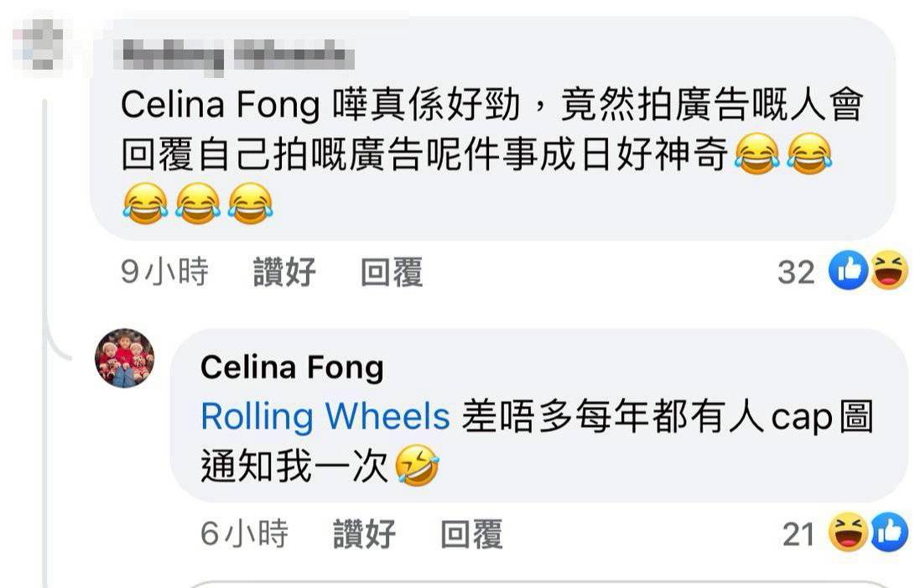Click the rolling laughing emoji in Celina's reply
915x588 pixels.
point(419,468)
